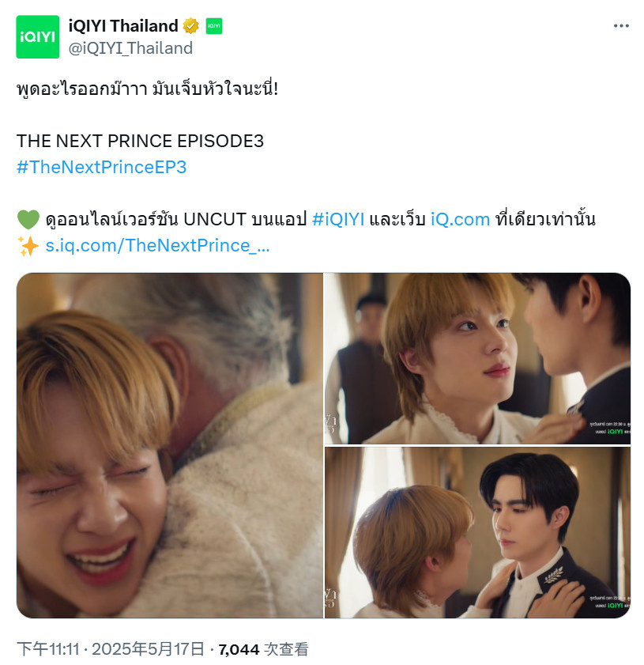View the large crying hug photo

point(169,445)
